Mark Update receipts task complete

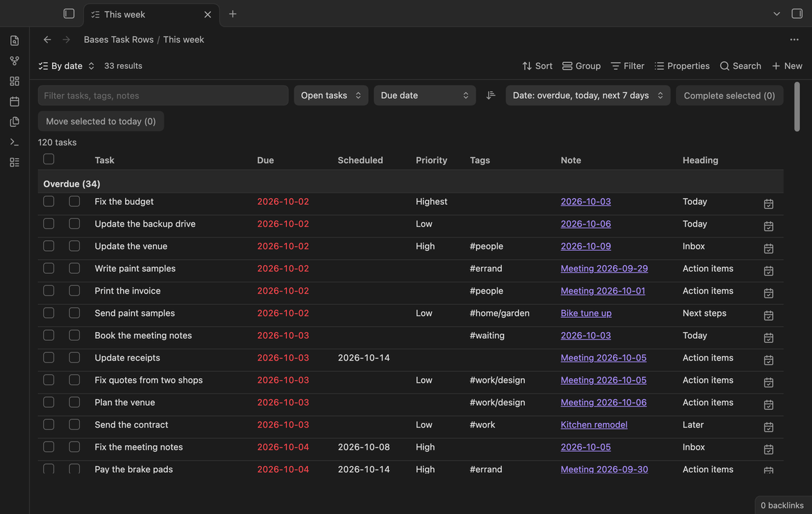pyautogui.click(x=74, y=357)
